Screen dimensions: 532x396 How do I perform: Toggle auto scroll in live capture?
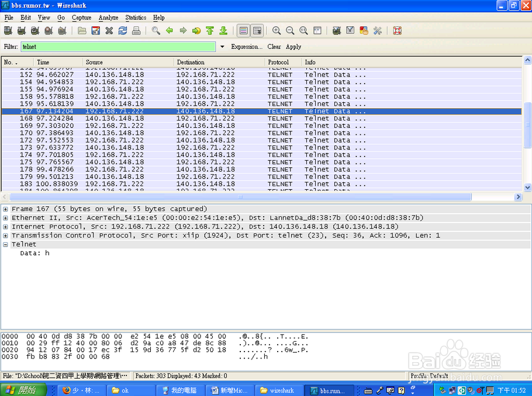tap(257, 31)
